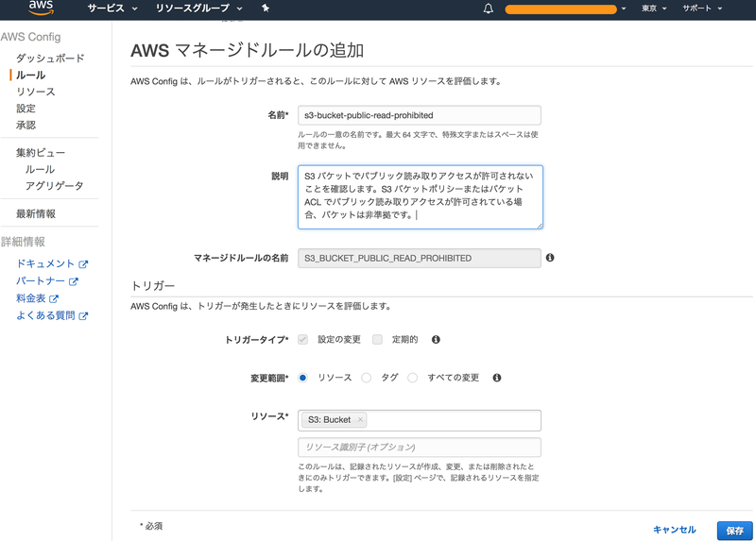Image resolution: width=756 pixels, height=541 pixels.
Task: Click into the 説明 text area
Action: [421, 197]
